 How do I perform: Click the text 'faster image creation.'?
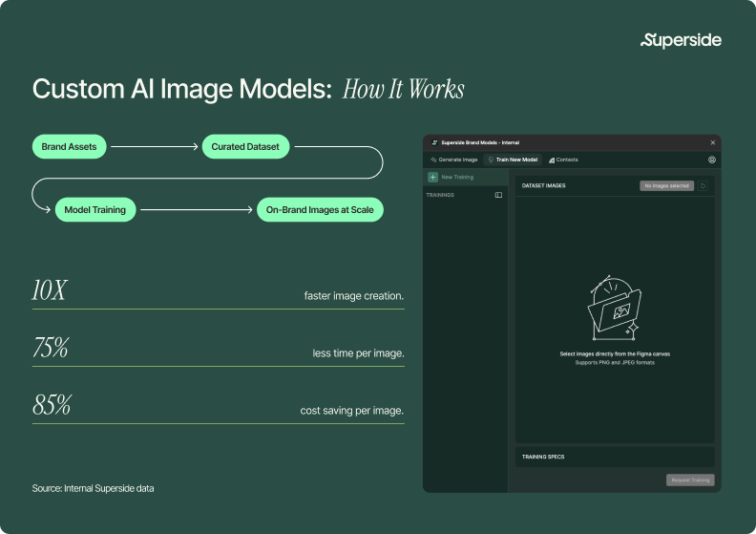(x=354, y=296)
